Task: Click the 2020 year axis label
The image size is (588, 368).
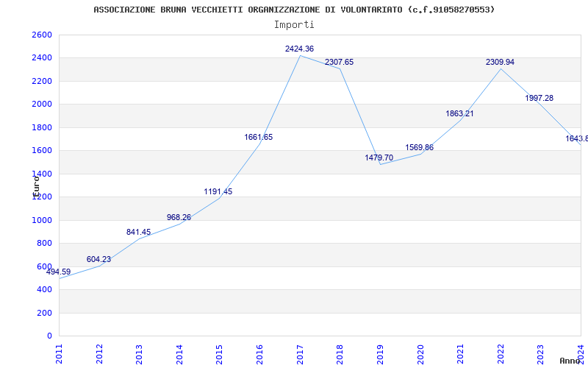Action: click(x=420, y=354)
